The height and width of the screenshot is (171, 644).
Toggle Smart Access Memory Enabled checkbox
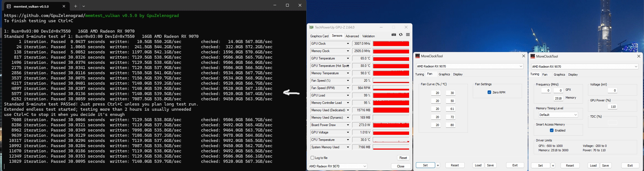coord(552,130)
